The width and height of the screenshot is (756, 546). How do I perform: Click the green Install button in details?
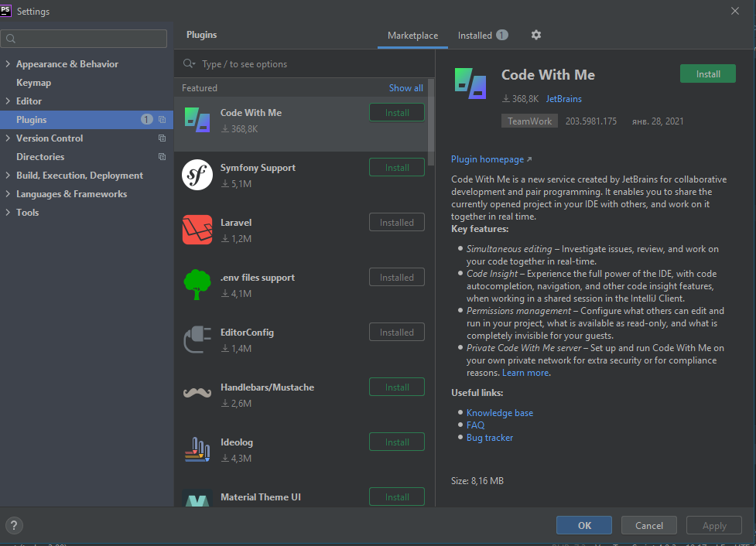(x=708, y=73)
